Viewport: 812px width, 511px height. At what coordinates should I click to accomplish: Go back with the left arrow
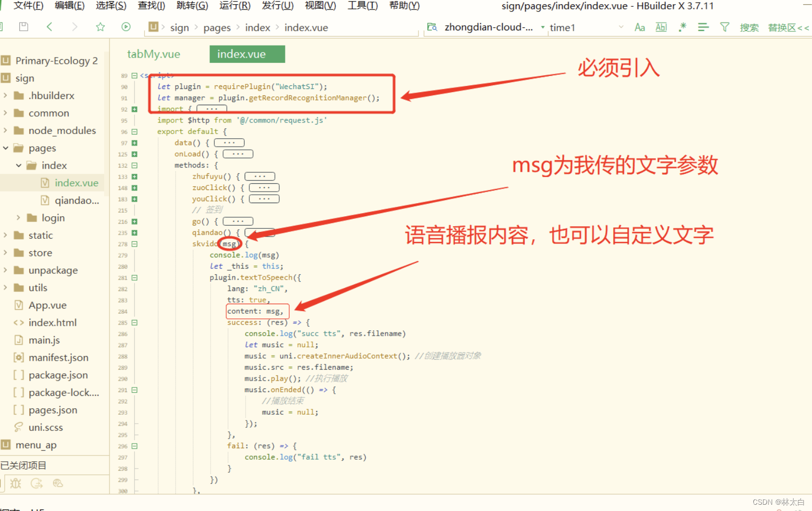click(x=49, y=27)
